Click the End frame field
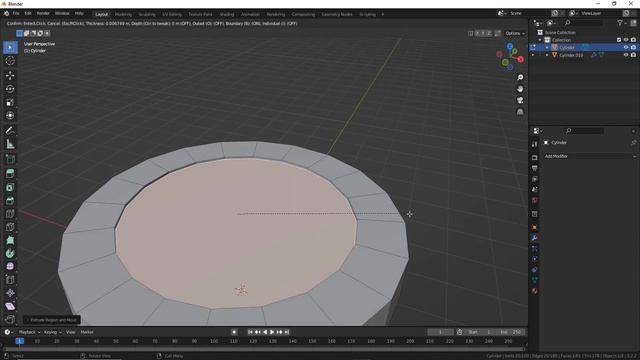 click(510, 332)
